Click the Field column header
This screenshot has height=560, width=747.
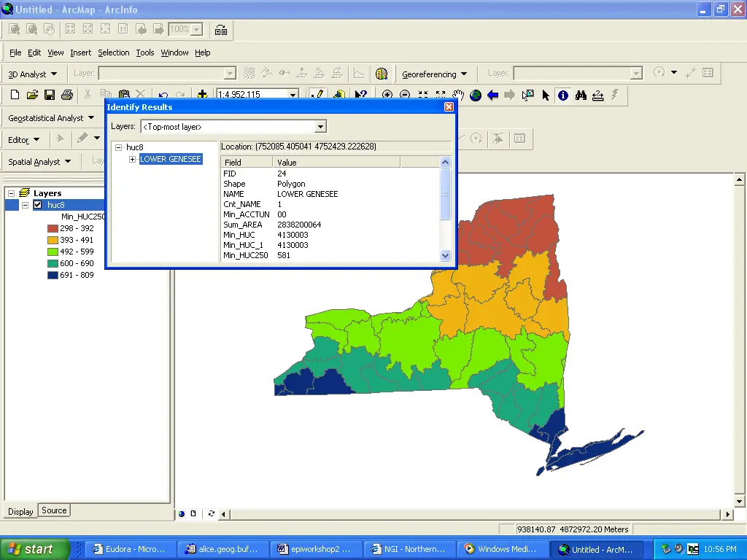point(247,163)
